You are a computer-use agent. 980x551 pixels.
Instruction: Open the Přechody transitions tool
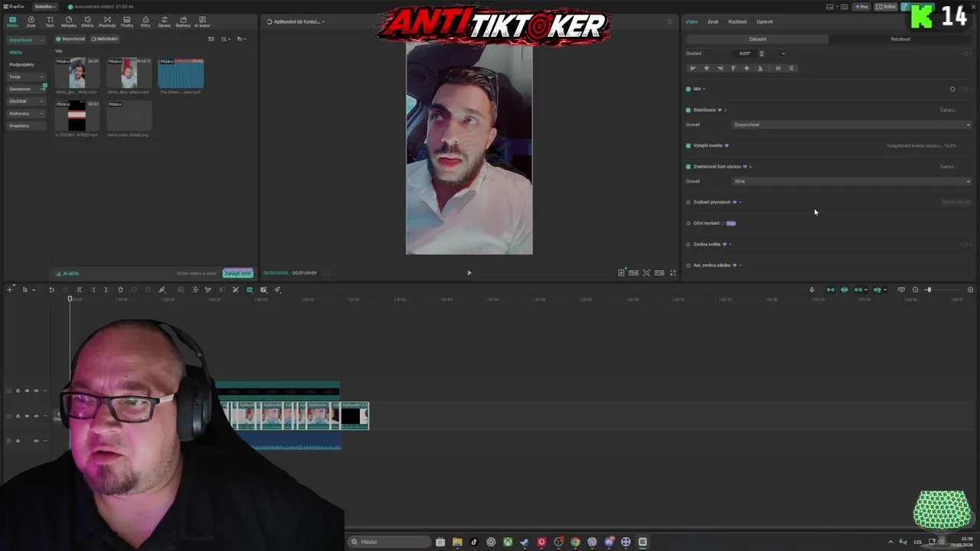[x=107, y=21]
